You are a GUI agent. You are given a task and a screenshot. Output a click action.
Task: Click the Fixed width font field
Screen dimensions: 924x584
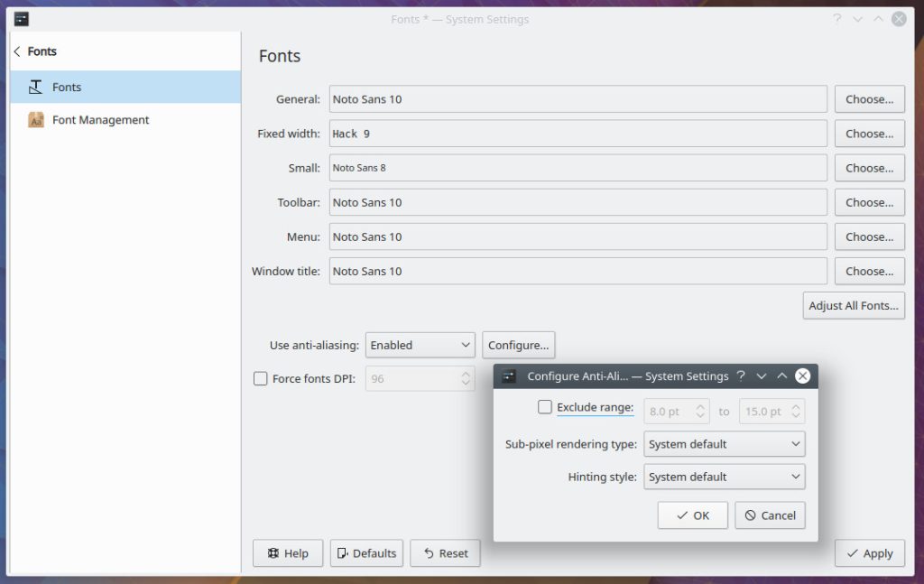[577, 134]
